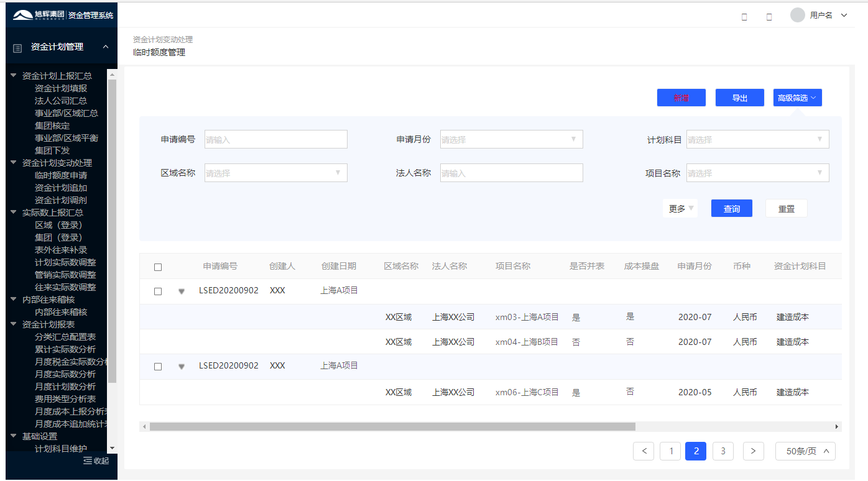Click the 查询 search button
Viewport: 868px width, 481px height.
[732, 208]
